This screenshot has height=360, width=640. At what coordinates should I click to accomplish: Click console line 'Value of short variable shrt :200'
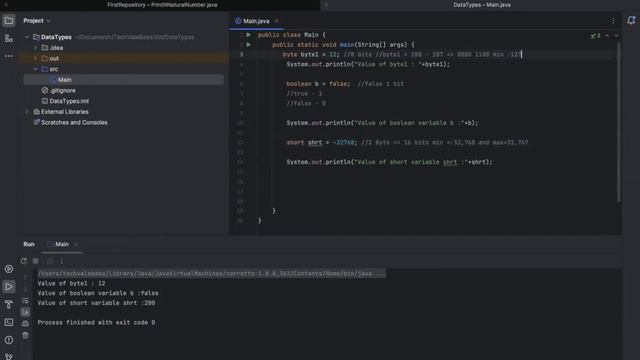(x=96, y=303)
